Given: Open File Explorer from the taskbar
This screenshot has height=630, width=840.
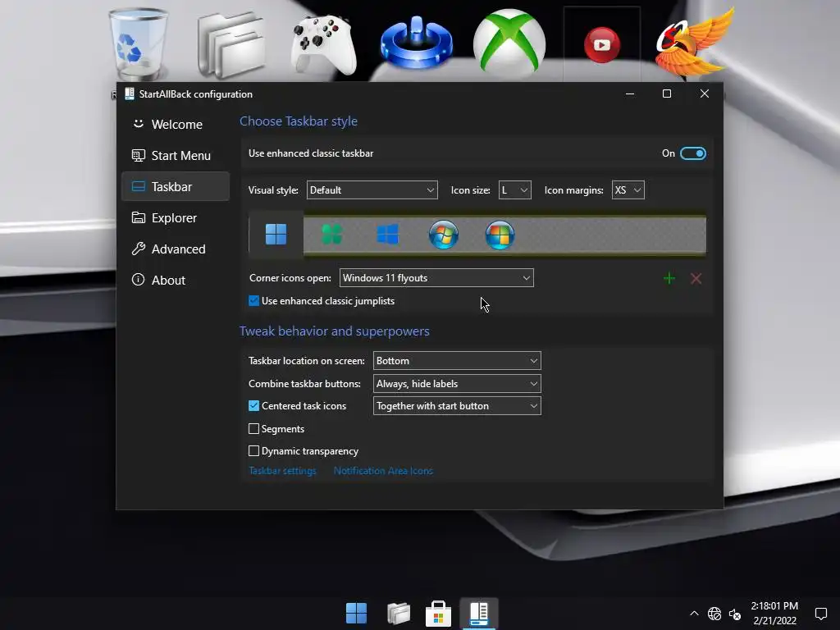Looking at the screenshot, I should 399,614.
